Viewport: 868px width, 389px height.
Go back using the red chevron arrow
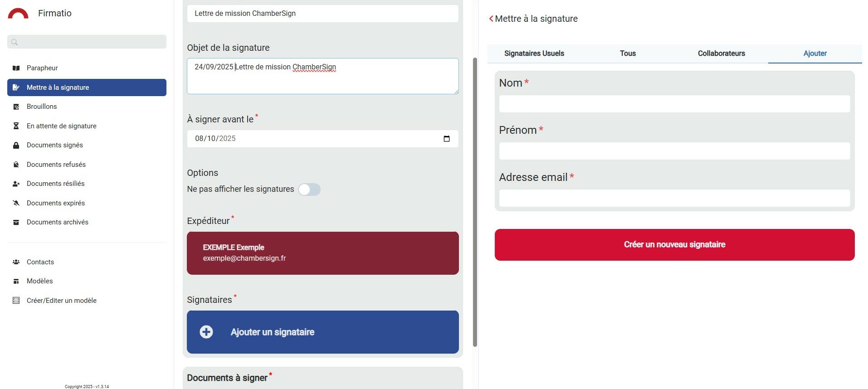[491, 19]
